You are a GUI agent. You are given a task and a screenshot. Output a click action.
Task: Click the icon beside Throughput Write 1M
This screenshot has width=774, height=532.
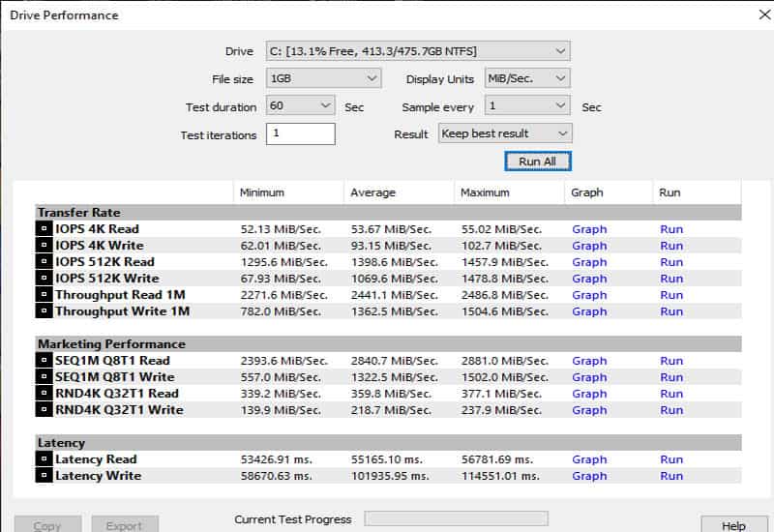(x=44, y=310)
